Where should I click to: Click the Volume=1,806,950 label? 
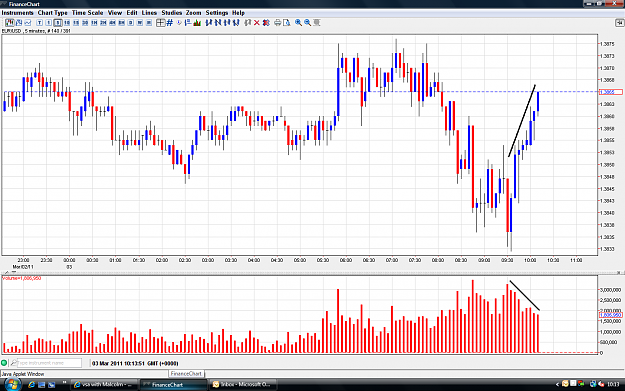[x=22, y=278]
